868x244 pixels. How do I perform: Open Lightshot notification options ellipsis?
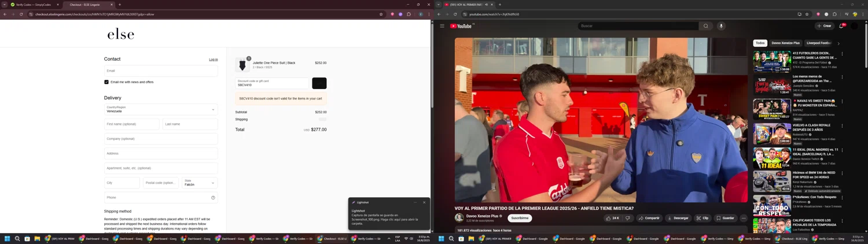pos(415,202)
